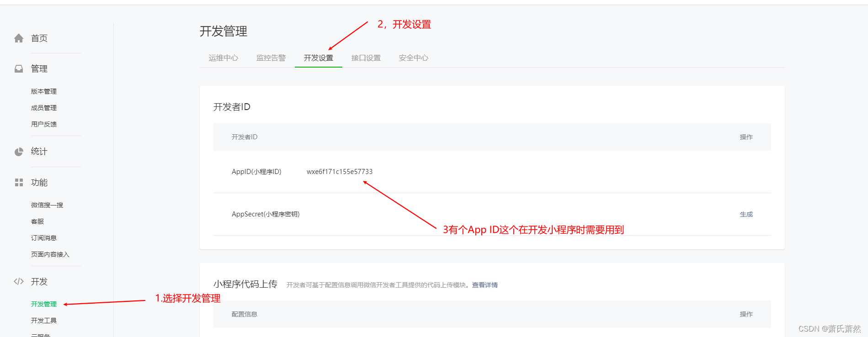Switch to the 接口设置 tab
The image size is (868, 337).
(x=366, y=58)
